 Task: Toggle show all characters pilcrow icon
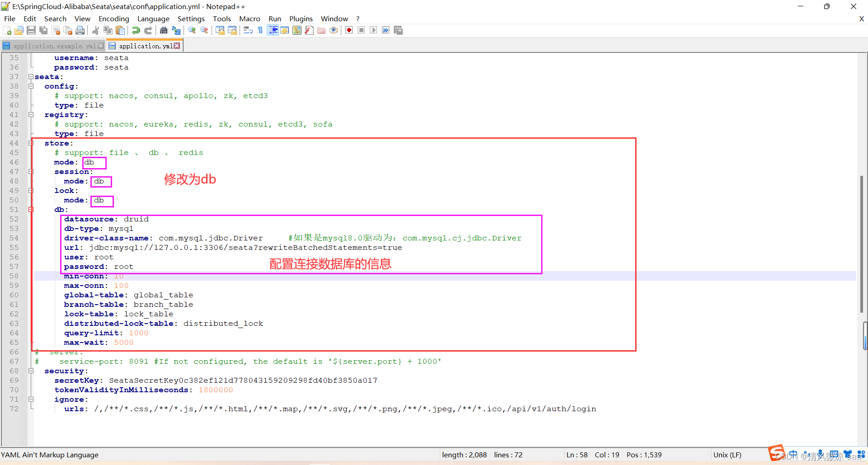click(x=260, y=30)
